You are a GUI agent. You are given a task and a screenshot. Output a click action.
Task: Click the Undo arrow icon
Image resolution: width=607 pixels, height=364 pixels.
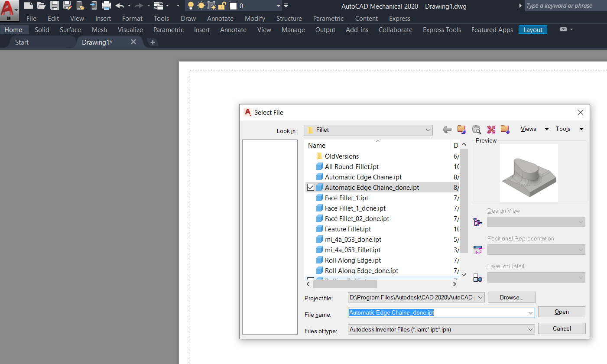[x=120, y=6]
